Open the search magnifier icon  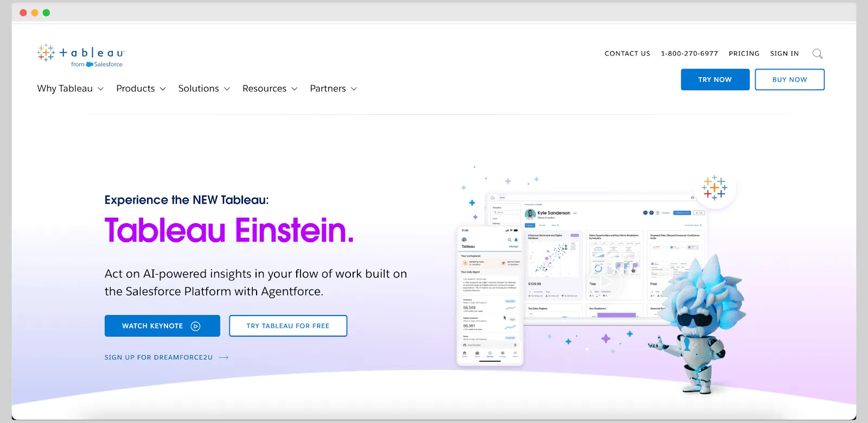[x=818, y=54]
